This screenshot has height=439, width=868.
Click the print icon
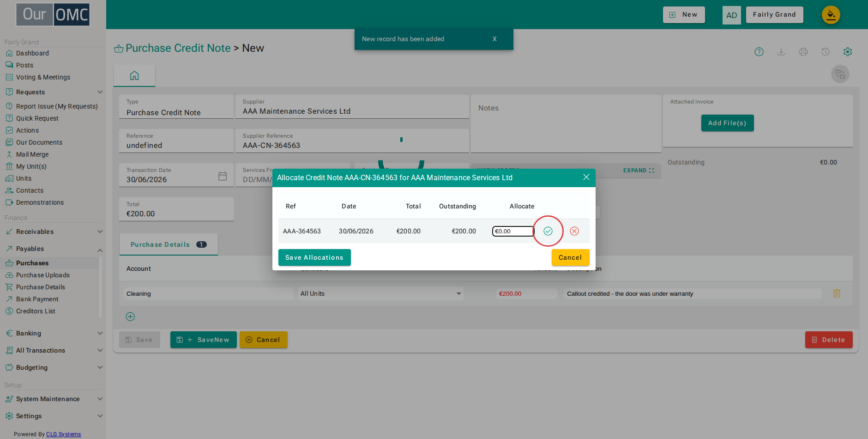[803, 52]
